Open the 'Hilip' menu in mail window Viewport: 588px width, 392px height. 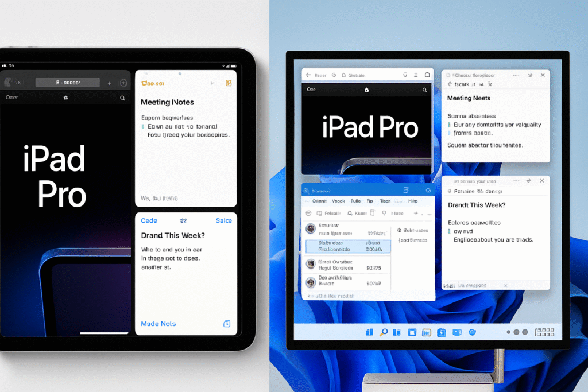413,201
